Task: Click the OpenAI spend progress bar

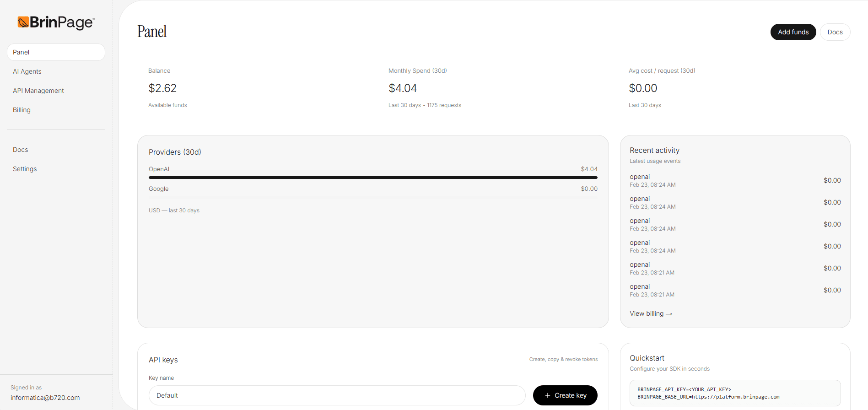Action: [x=373, y=178]
